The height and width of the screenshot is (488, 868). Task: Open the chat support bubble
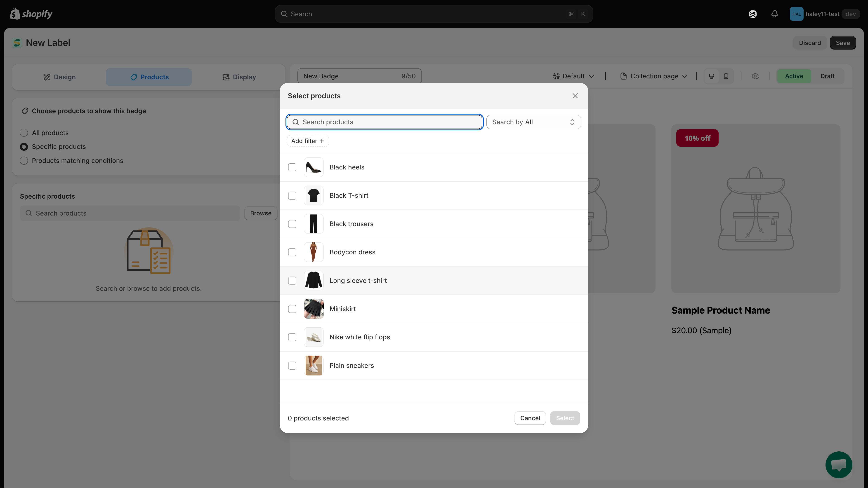click(x=839, y=465)
